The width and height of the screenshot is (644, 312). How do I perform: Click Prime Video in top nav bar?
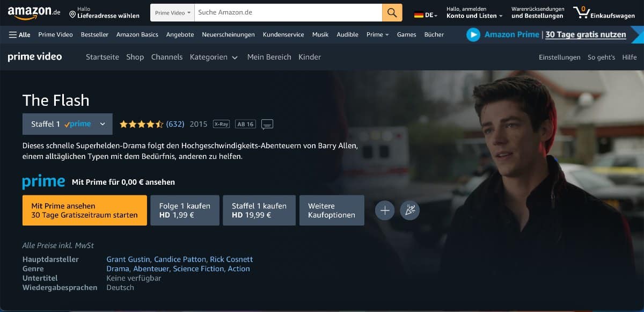[55, 34]
